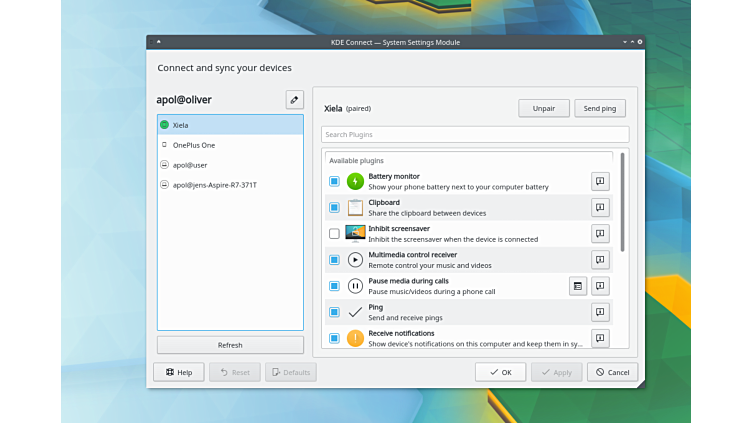
Task: Click the pencil icon to rename apol@oliver
Action: click(x=294, y=99)
